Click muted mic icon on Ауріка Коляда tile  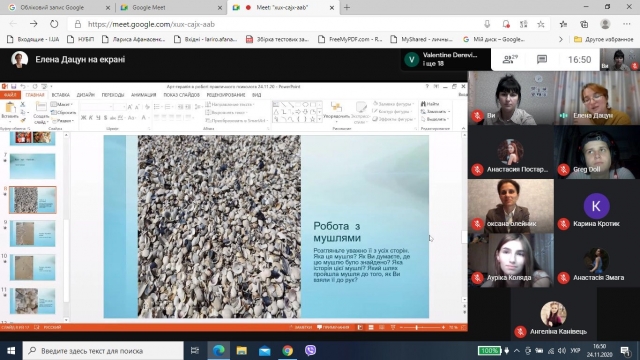(x=477, y=278)
